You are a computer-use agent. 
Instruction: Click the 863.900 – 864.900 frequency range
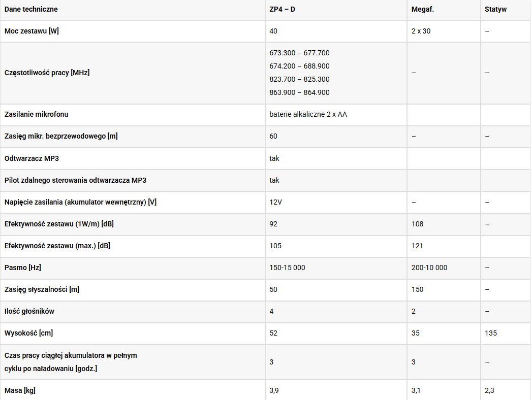(x=299, y=93)
